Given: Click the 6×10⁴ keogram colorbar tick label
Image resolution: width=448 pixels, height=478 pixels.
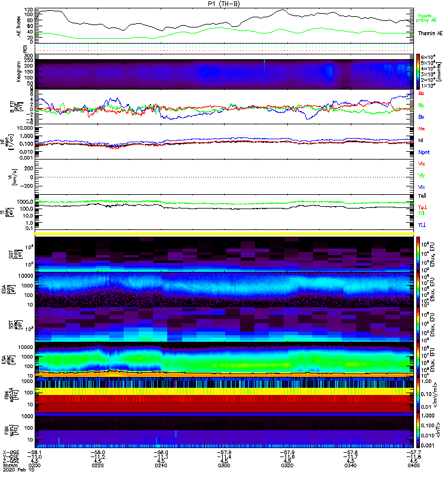Looking at the screenshot, I should tap(428, 57).
